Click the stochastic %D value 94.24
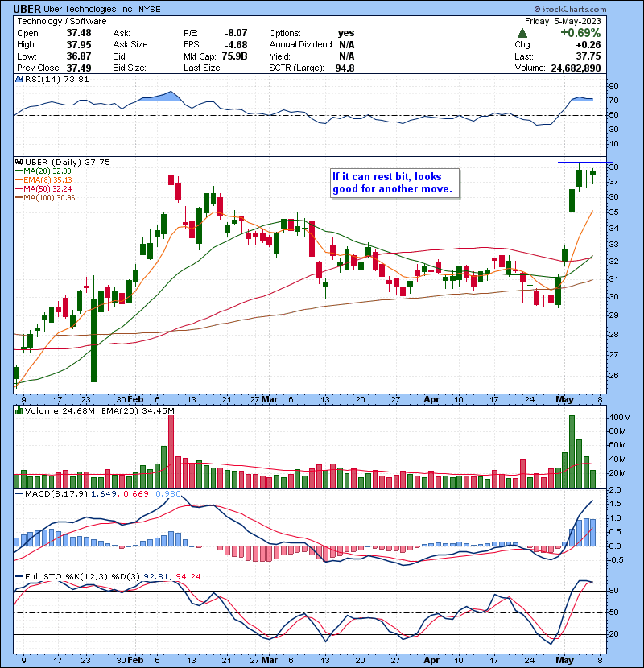Image resolution: width=644 pixels, height=668 pixels. (188, 577)
